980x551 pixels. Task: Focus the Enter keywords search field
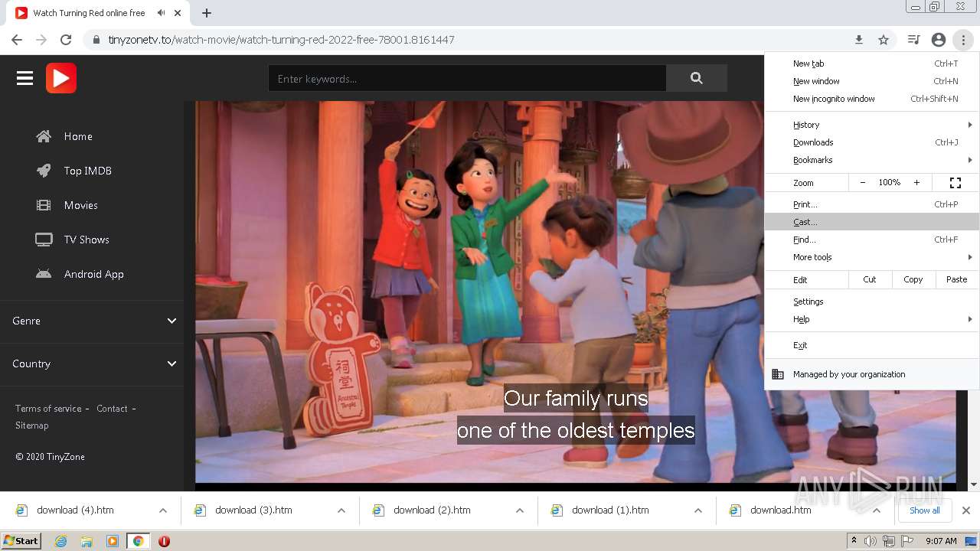(467, 78)
